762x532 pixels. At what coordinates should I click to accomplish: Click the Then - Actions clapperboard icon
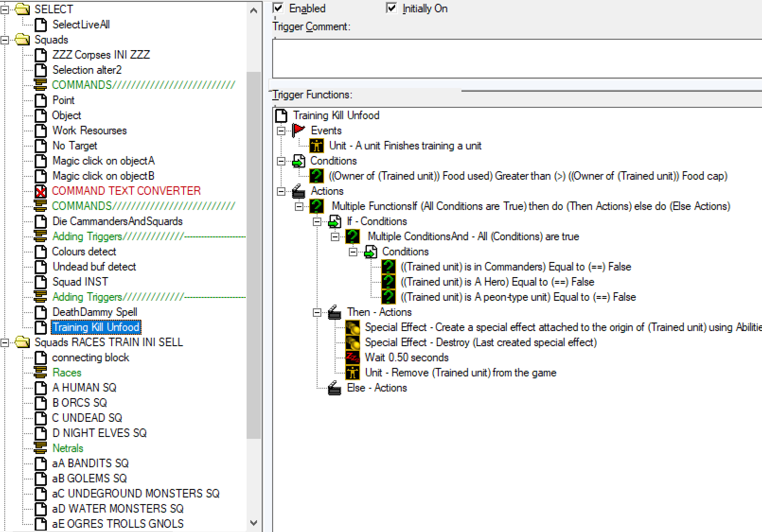pyautogui.click(x=335, y=312)
